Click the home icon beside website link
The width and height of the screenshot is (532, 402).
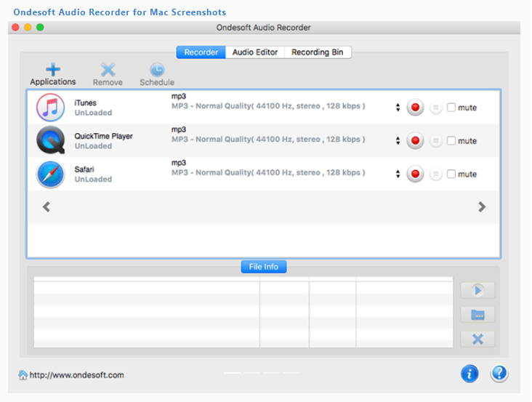coord(23,375)
